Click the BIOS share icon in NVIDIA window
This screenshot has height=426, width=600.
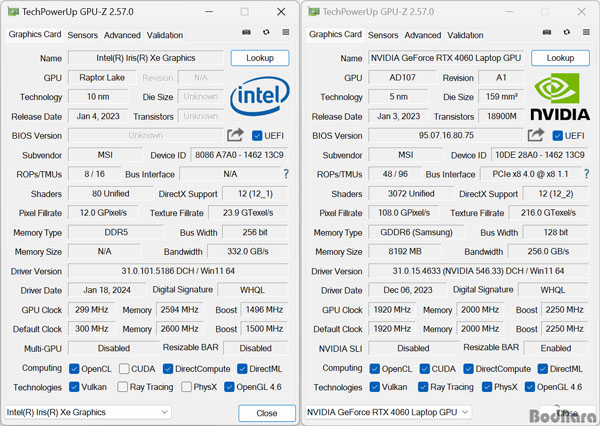point(535,135)
